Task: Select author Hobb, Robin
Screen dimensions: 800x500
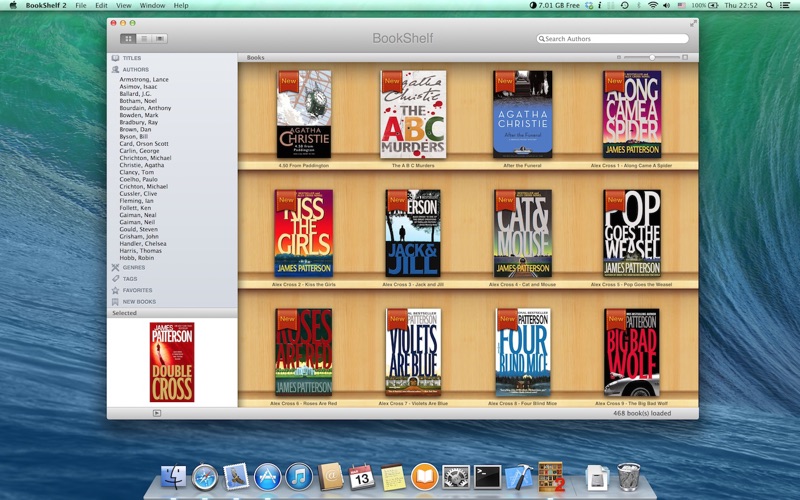Action: click(x=137, y=258)
